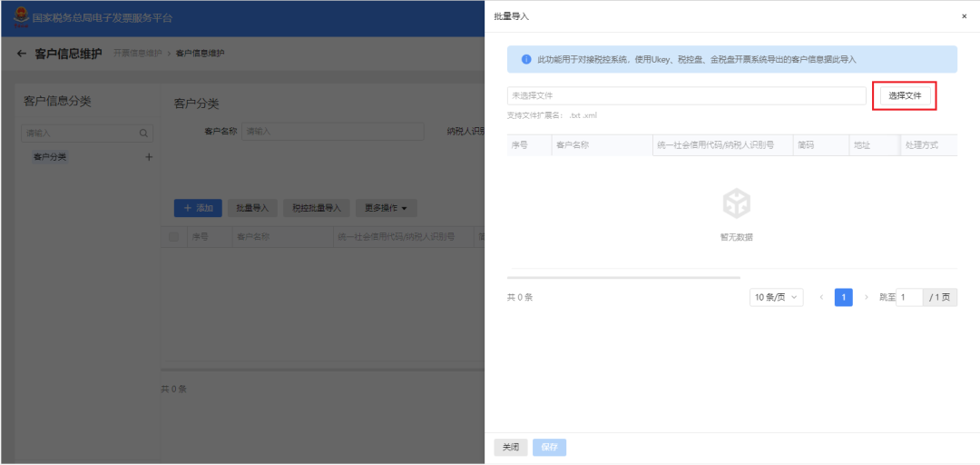Click the 处理方式 column header
Screen dimensions: 980x465
click(x=928, y=145)
